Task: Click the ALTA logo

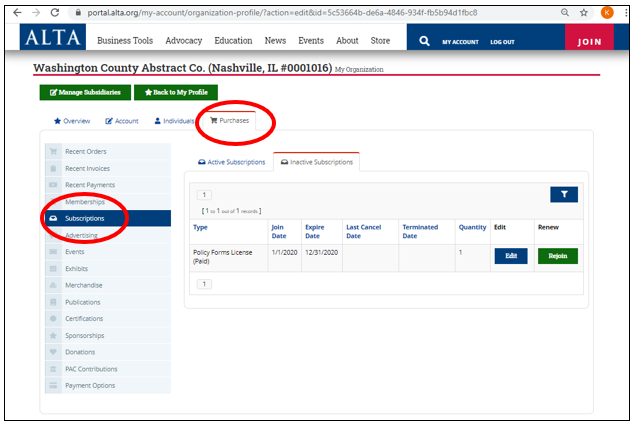Action: 53,37
